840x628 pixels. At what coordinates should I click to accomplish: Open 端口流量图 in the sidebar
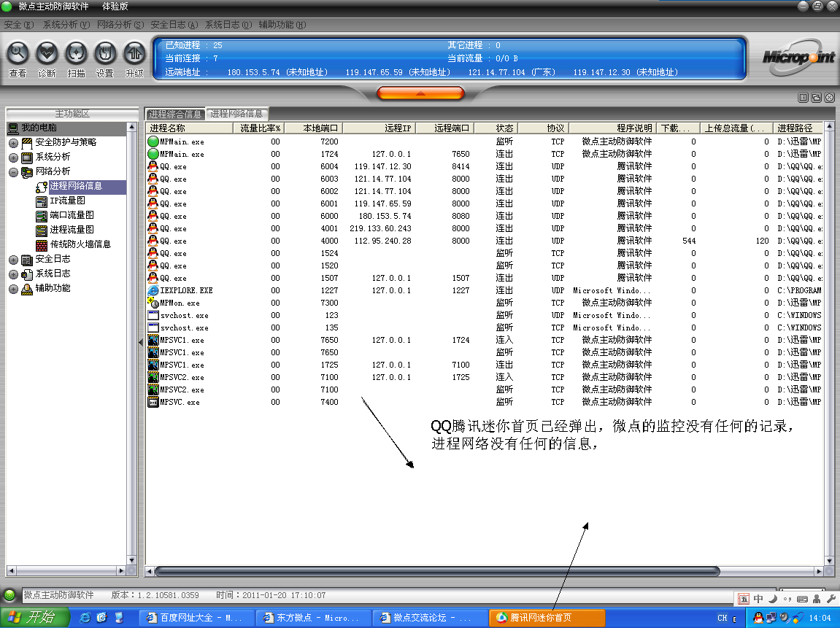pyautogui.click(x=72, y=215)
